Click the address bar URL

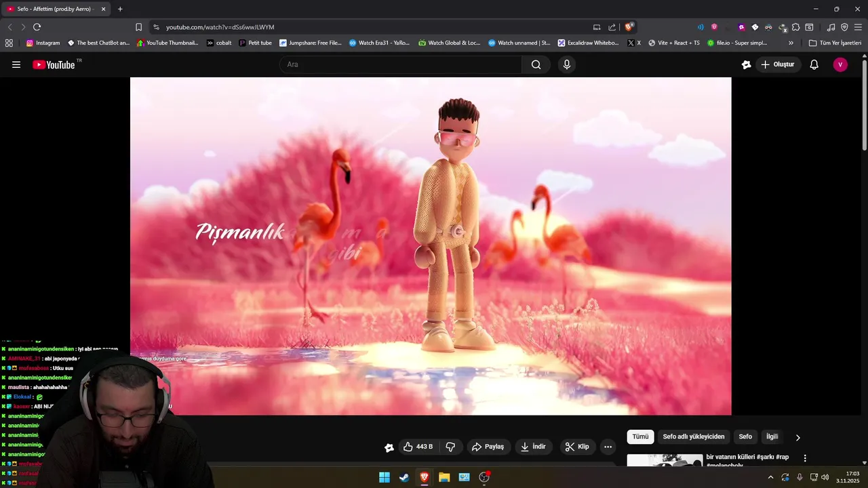pyautogui.click(x=220, y=27)
